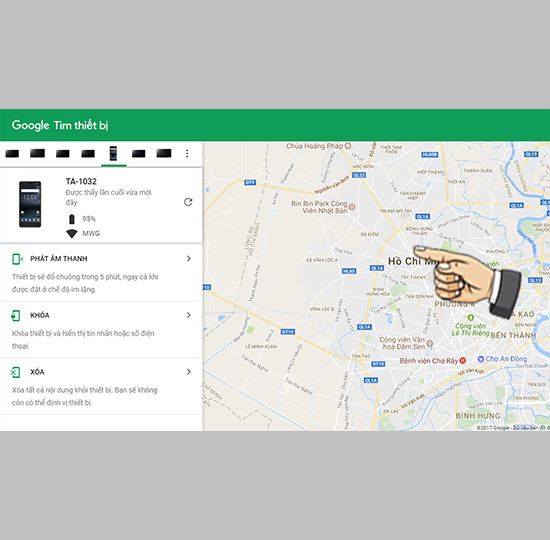This screenshot has height=540, width=550.
Task: Click the Bệnh viện Chợ Rẫy hospital marker
Action: point(463,360)
